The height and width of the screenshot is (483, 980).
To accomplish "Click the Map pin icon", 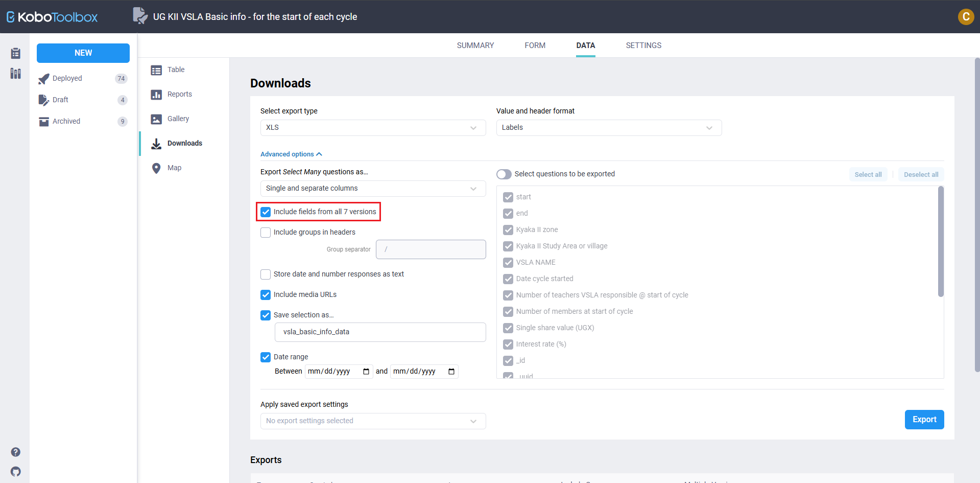I will pyautogui.click(x=156, y=168).
